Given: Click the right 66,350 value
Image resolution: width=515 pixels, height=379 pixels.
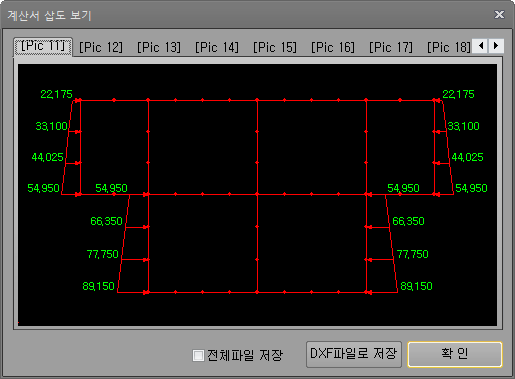Looking at the screenshot, I should click(x=408, y=221).
